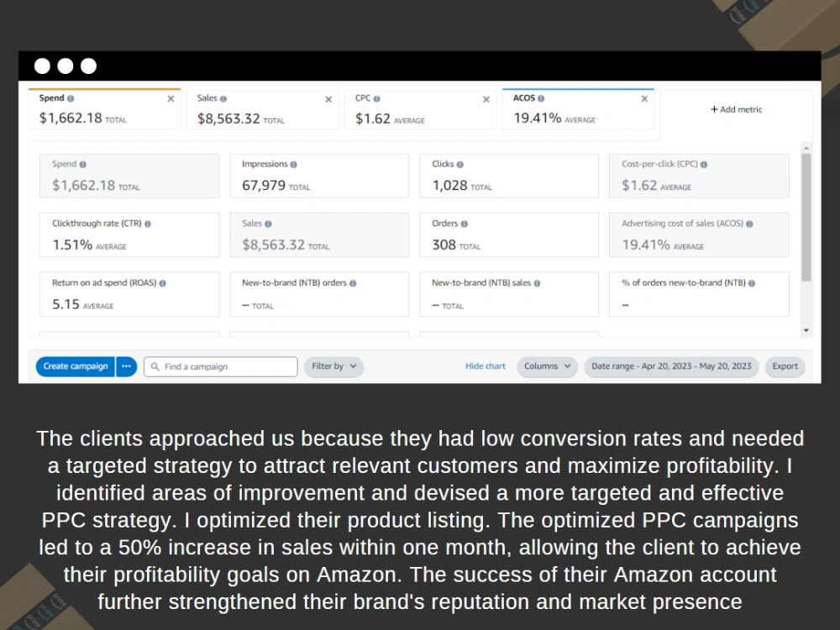Remove the ACOS metric with its X icon
This screenshot has width=840, height=630.
644,98
